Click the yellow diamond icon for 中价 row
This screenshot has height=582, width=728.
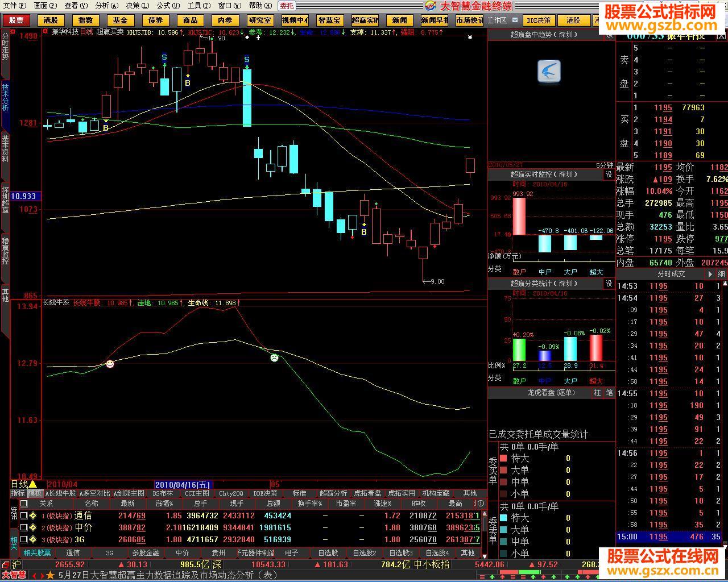(x=33, y=527)
